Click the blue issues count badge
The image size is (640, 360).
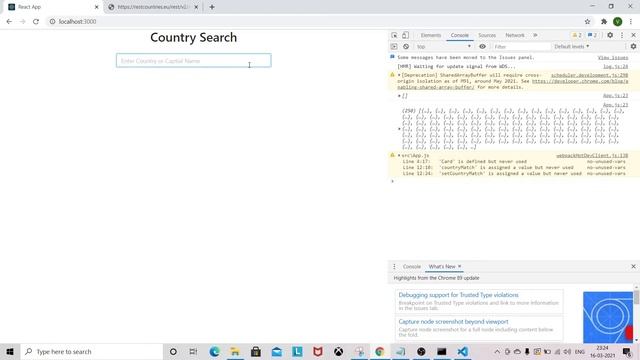point(592,35)
